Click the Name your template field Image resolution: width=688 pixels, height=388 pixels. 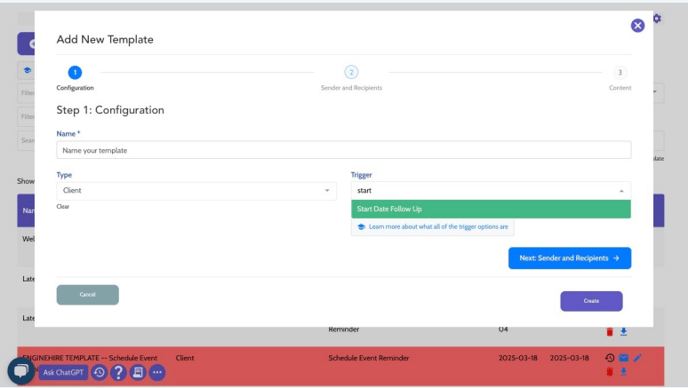click(344, 150)
